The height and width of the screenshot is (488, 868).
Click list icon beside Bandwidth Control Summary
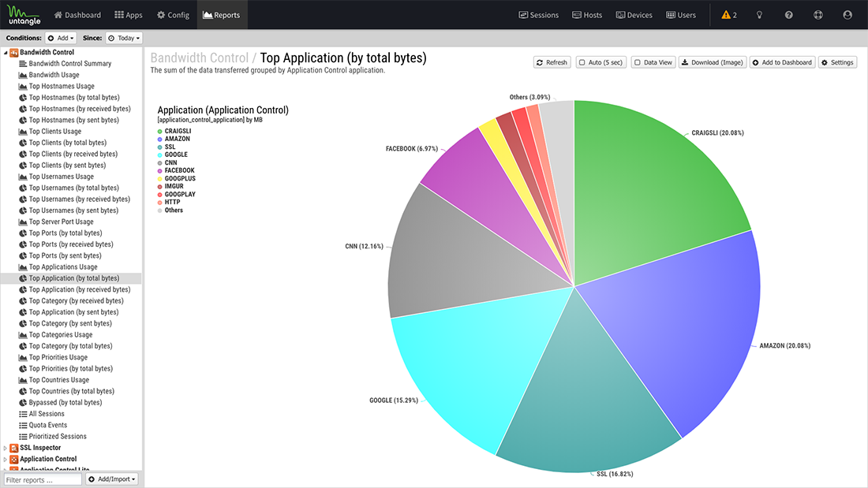click(x=23, y=64)
